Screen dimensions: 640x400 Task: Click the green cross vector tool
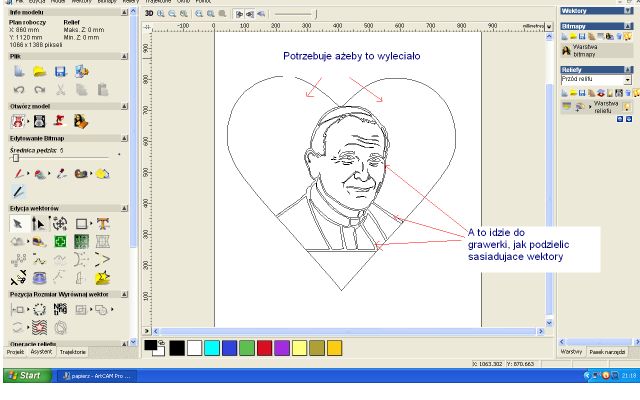pos(60,242)
